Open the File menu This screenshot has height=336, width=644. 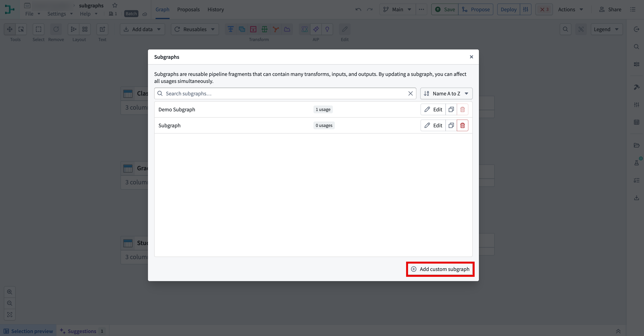(x=33, y=14)
